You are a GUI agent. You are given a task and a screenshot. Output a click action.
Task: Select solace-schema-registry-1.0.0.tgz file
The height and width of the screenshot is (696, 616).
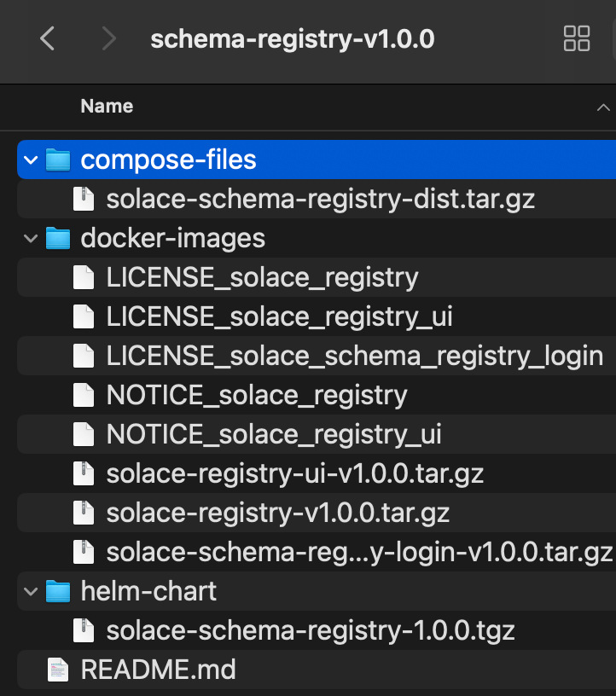[310, 630]
